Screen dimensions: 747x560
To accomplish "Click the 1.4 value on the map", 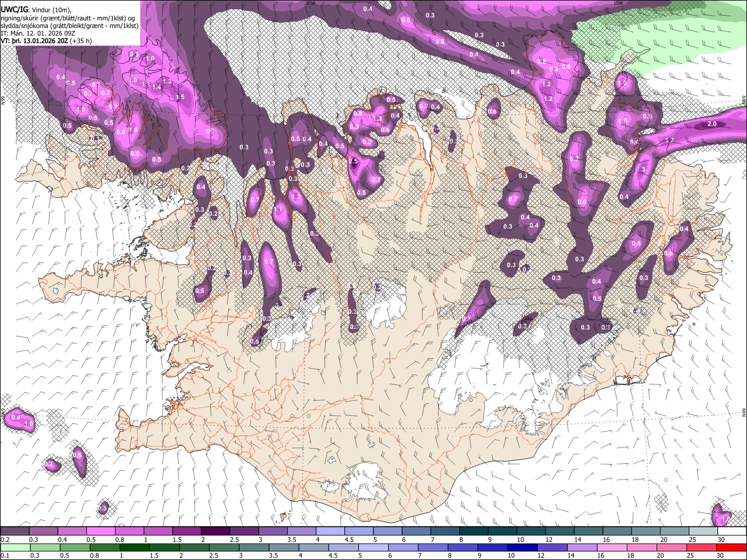I will [x=156, y=87].
